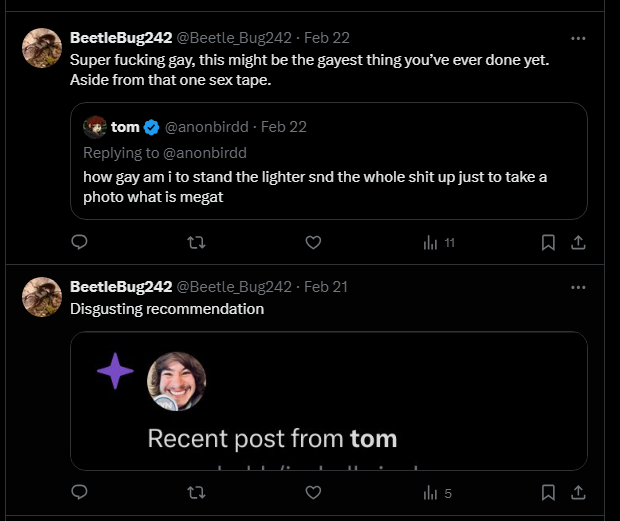The image size is (620, 521).
Task: Share the Disgusting recommendation post
Action: tap(578, 492)
